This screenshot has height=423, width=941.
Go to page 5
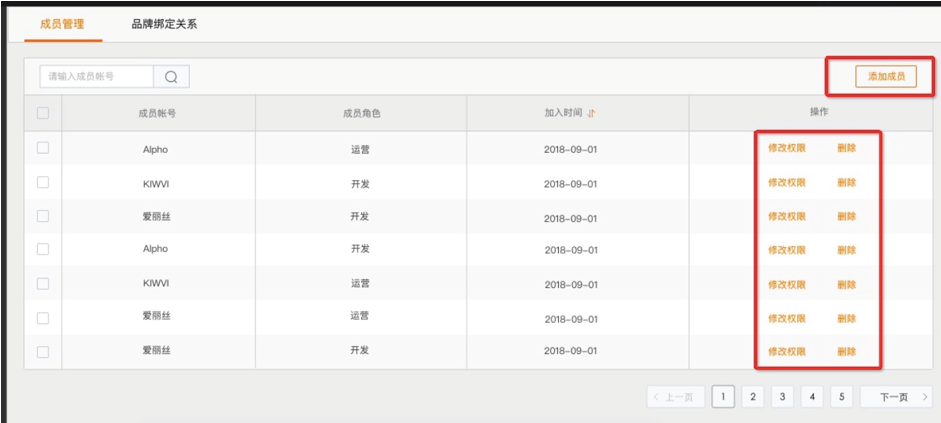pos(841,397)
